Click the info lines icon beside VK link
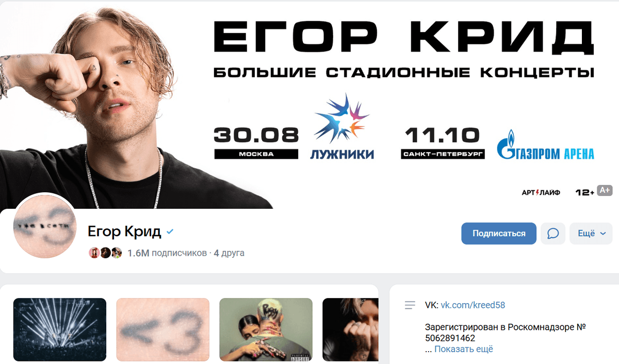619x364 pixels. [410, 305]
